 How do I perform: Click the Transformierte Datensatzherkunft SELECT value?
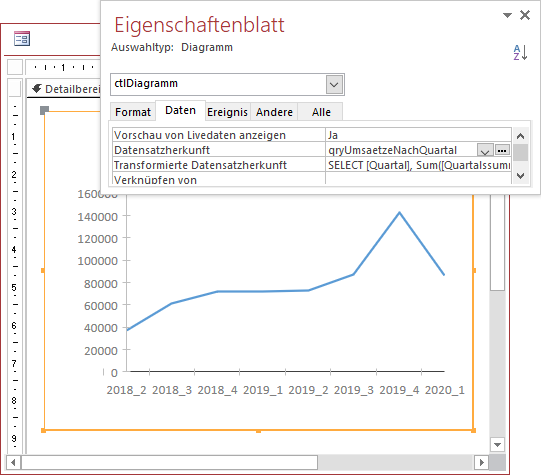coord(418,165)
